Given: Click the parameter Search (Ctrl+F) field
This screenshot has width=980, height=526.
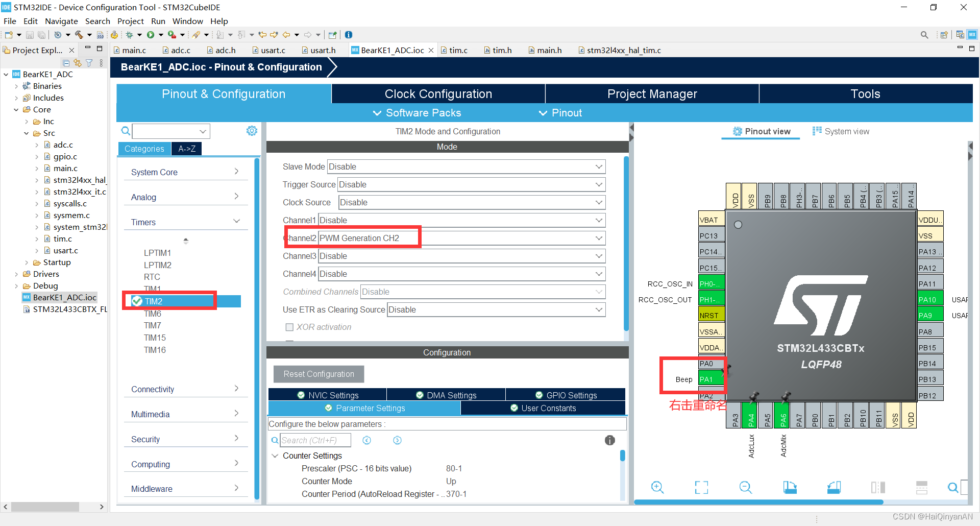Looking at the screenshot, I should click(x=315, y=440).
